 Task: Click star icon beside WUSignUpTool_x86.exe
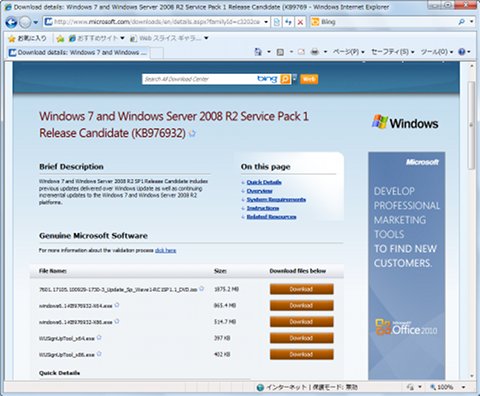click(x=99, y=354)
